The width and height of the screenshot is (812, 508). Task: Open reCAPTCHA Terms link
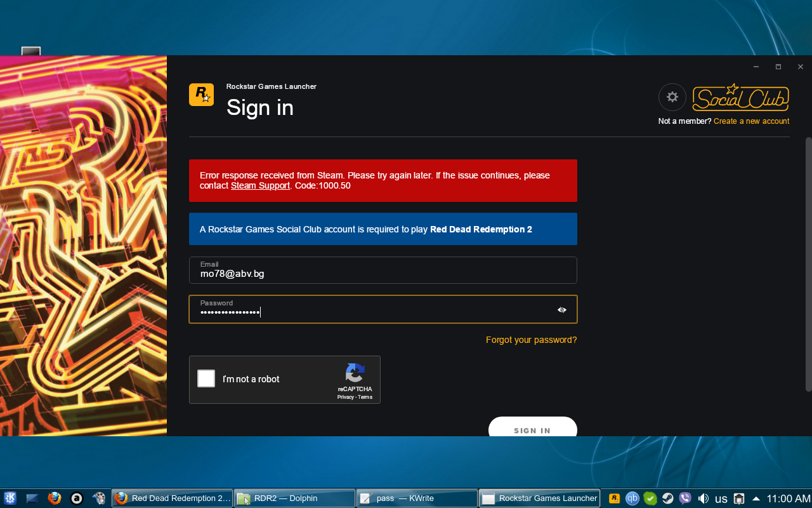pos(365,397)
